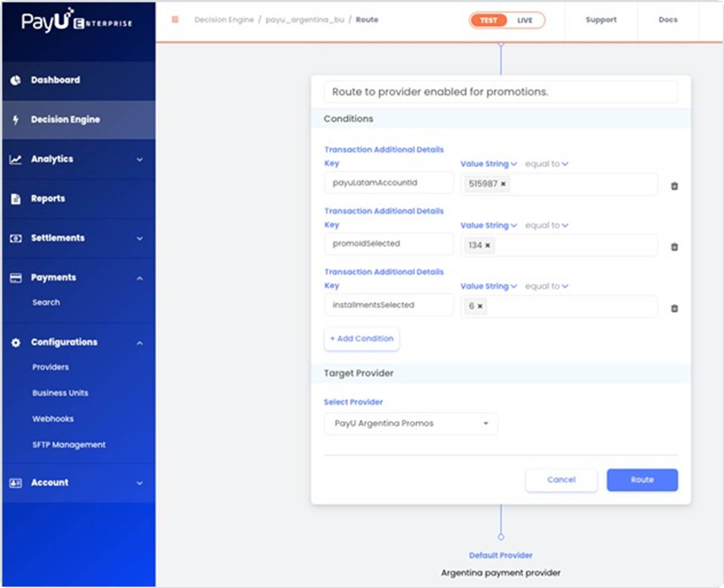Viewport: 724px width, 588px height.
Task: Open first condition's Value String dropdown
Action: pyautogui.click(x=488, y=164)
